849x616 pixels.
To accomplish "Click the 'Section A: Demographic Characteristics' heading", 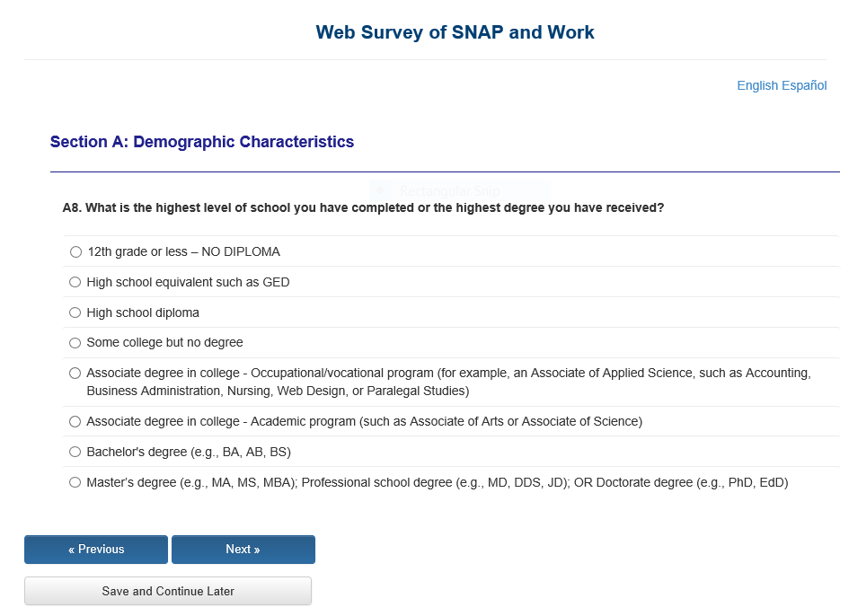I will click(x=202, y=142).
